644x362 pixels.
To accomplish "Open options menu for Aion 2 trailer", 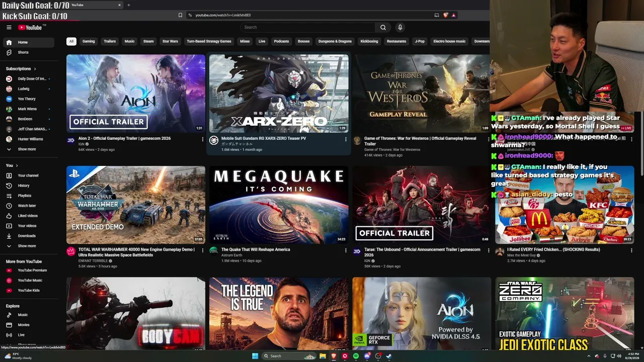I will coord(203,139).
